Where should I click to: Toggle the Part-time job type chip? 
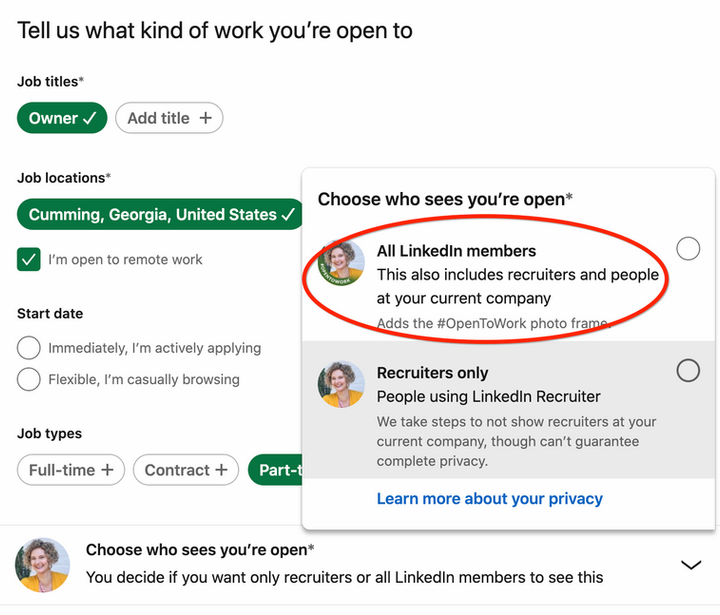(276, 470)
